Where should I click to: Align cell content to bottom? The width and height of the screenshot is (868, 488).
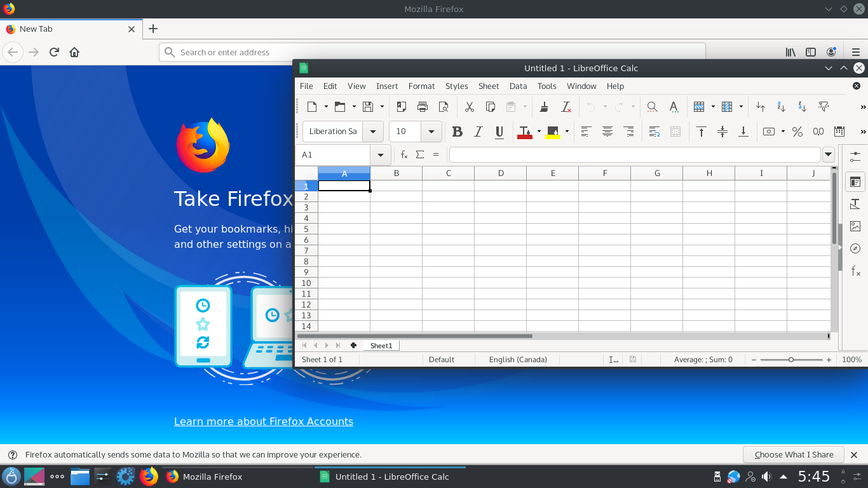click(x=743, y=132)
